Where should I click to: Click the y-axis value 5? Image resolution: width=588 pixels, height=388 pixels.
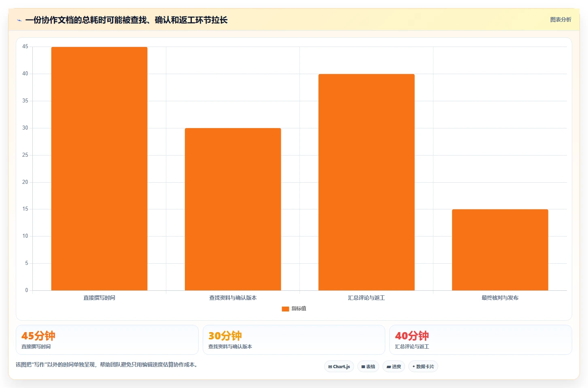(x=27, y=263)
